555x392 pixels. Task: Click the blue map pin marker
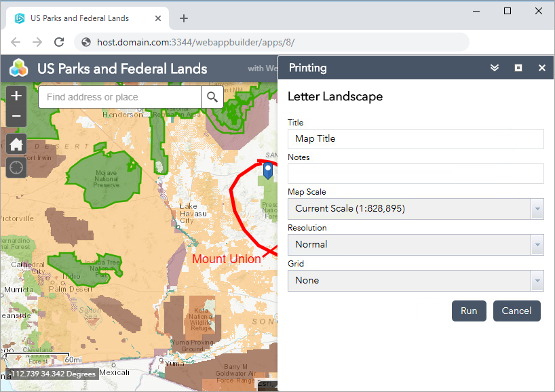click(268, 170)
